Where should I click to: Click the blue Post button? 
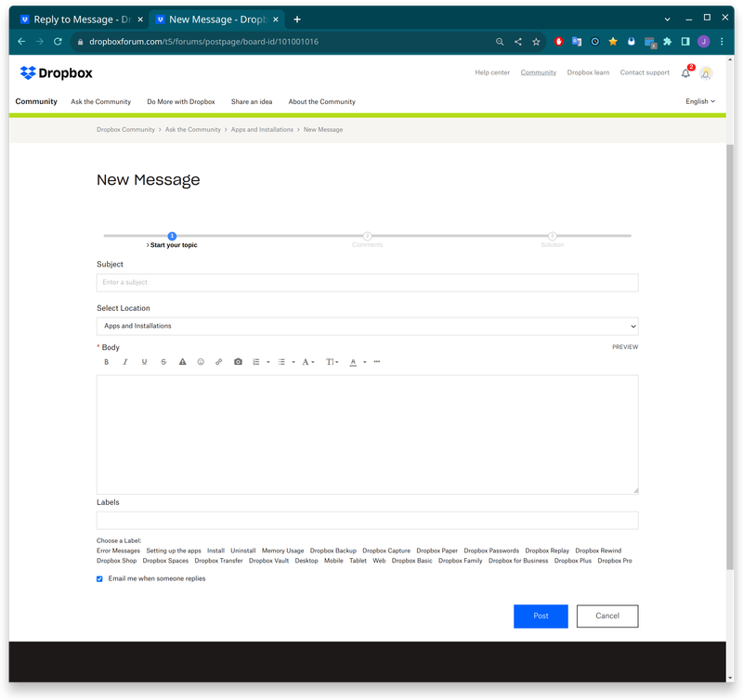tap(541, 616)
